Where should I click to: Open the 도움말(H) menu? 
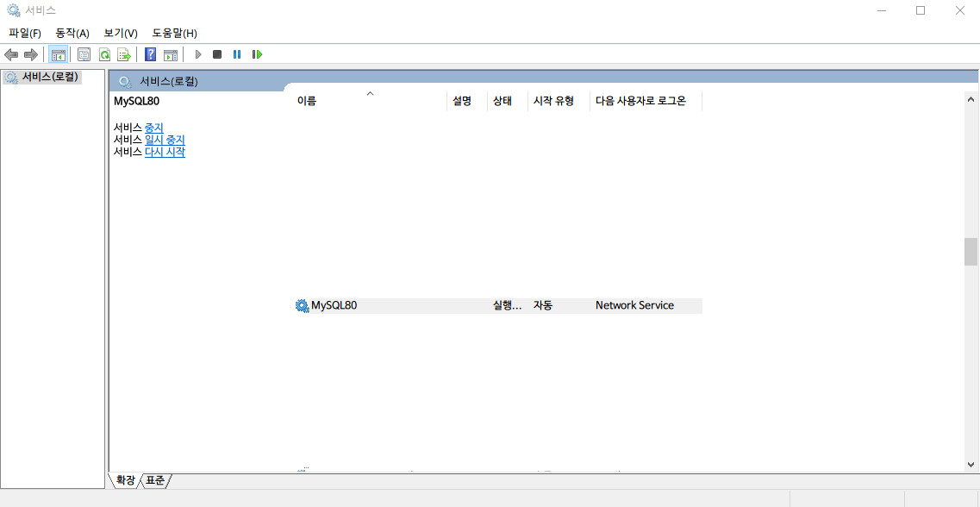pos(174,33)
